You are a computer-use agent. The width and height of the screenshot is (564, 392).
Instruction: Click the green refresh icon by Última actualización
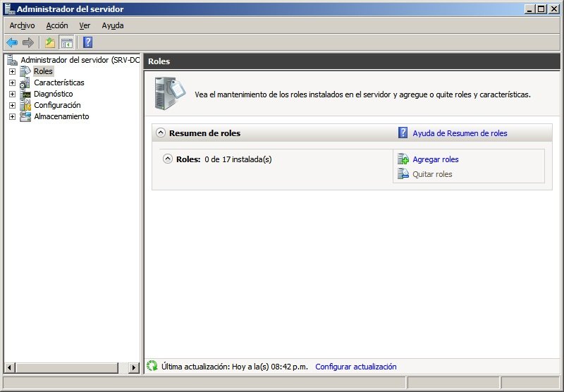pos(152,366)
